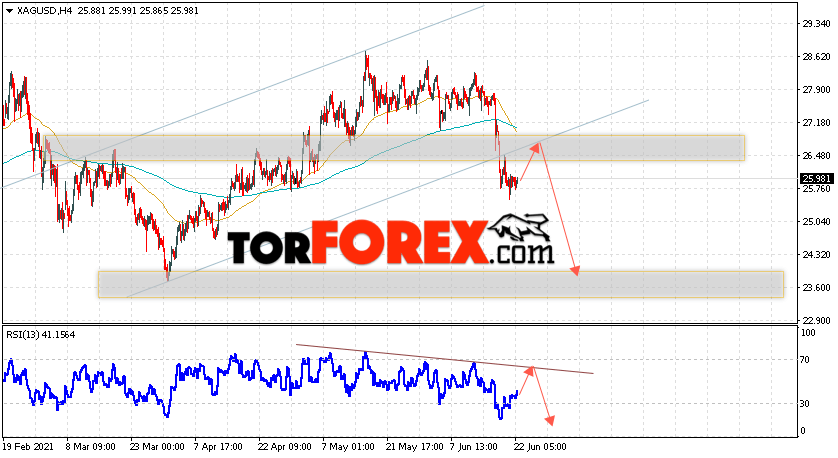
Task: Select the 22 Jun 05:00 time label
Action: pos(540,447)
